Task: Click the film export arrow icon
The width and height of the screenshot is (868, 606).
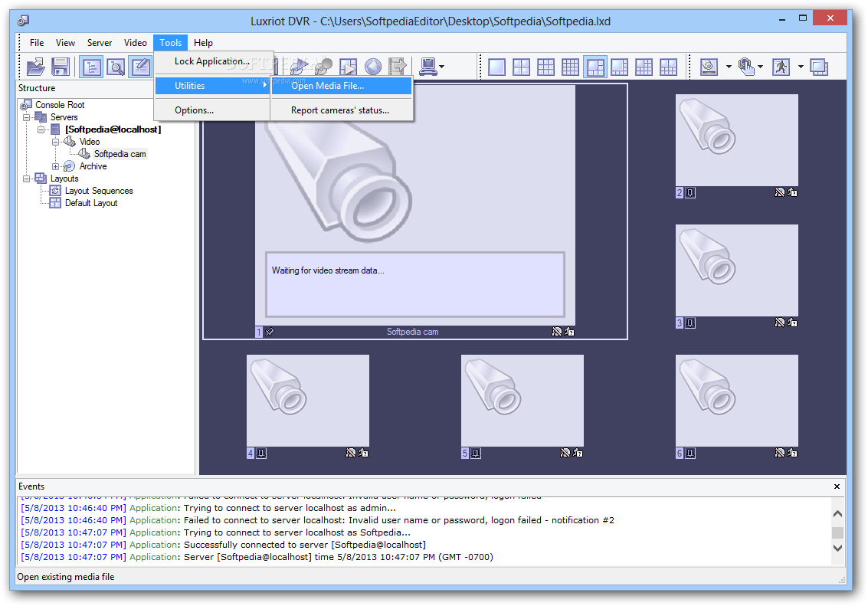Action: coord(398,67)
